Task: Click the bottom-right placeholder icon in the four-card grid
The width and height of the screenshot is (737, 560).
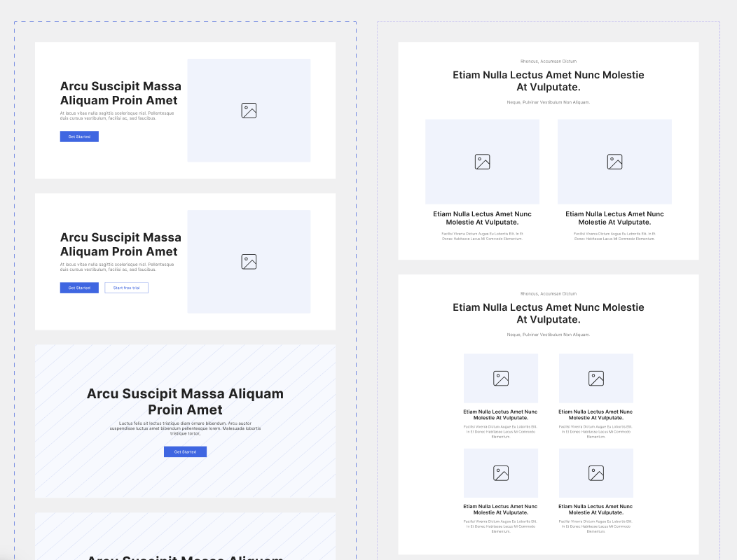Action: [x=595, y=472]
